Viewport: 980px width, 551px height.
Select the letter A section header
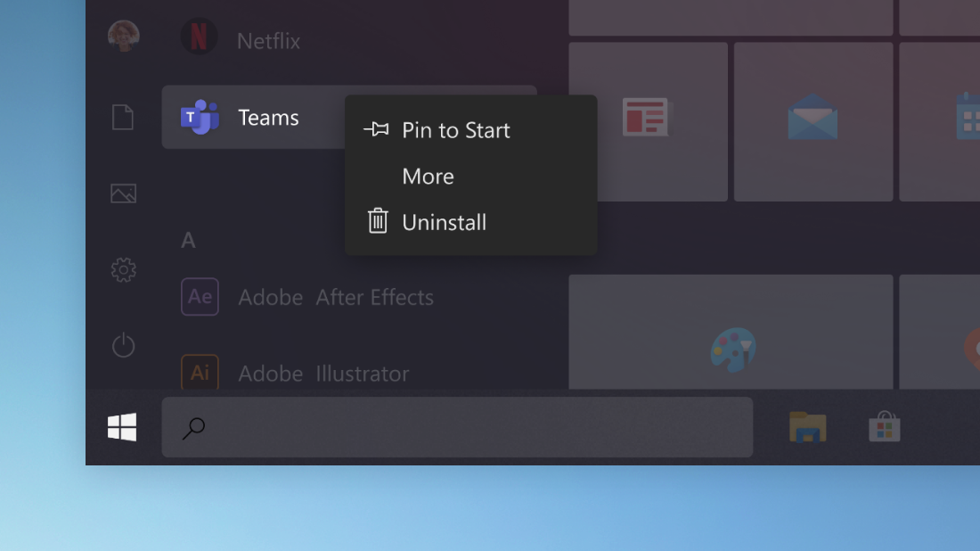(x=188, y=240)
